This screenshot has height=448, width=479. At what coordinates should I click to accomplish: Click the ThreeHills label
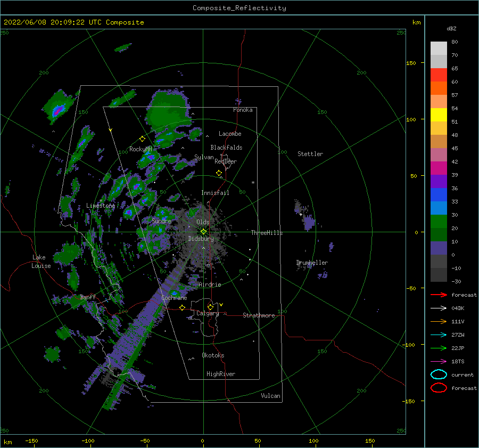pos(267,233)
